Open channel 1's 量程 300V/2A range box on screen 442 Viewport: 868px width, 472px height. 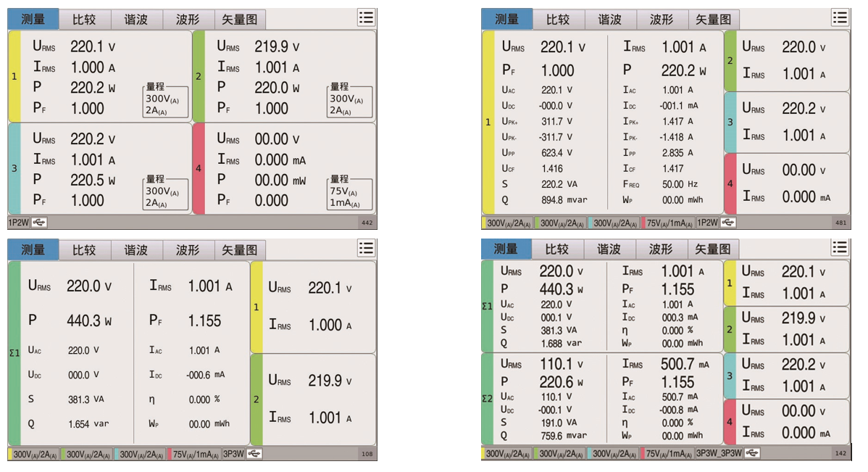[x=165, y=99]
